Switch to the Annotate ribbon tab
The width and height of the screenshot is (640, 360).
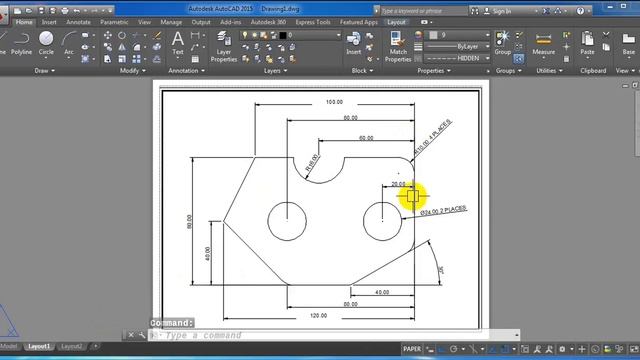coord(78,22)
